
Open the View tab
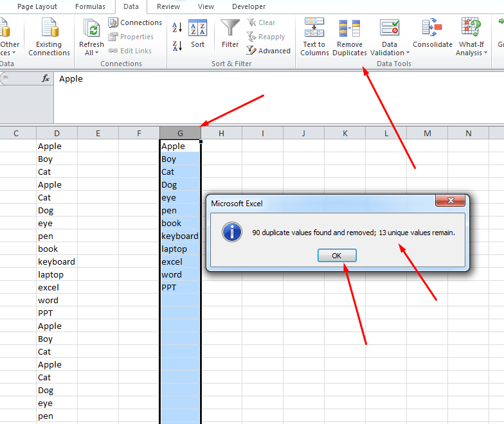(206, 6)
